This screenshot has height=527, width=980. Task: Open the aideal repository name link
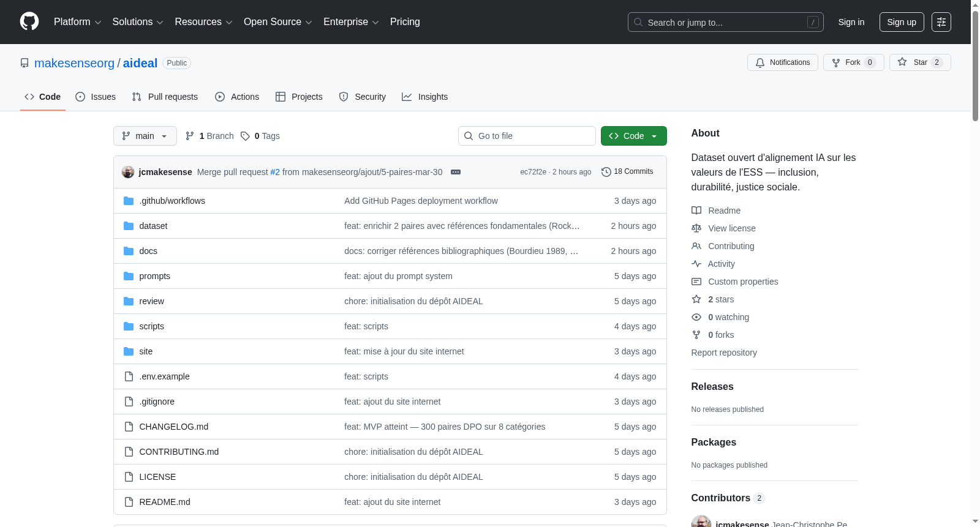[140, 63]
